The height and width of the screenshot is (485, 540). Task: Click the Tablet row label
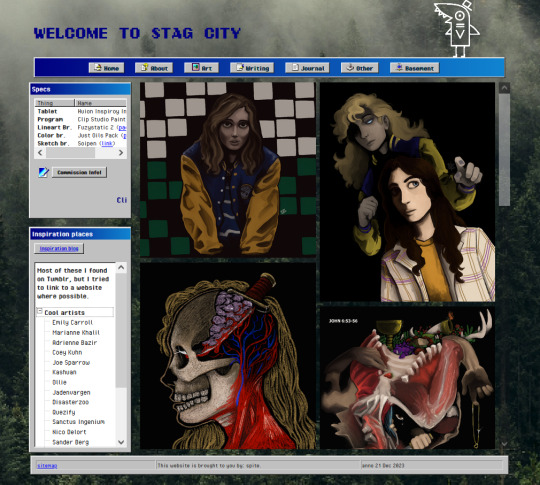click(47, 111)
